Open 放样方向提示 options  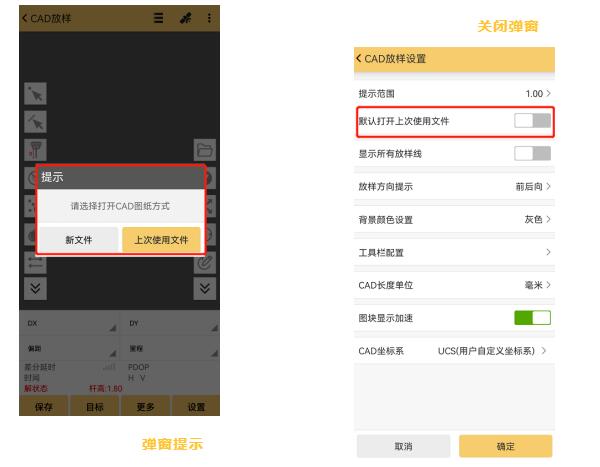tap(454, 186)
